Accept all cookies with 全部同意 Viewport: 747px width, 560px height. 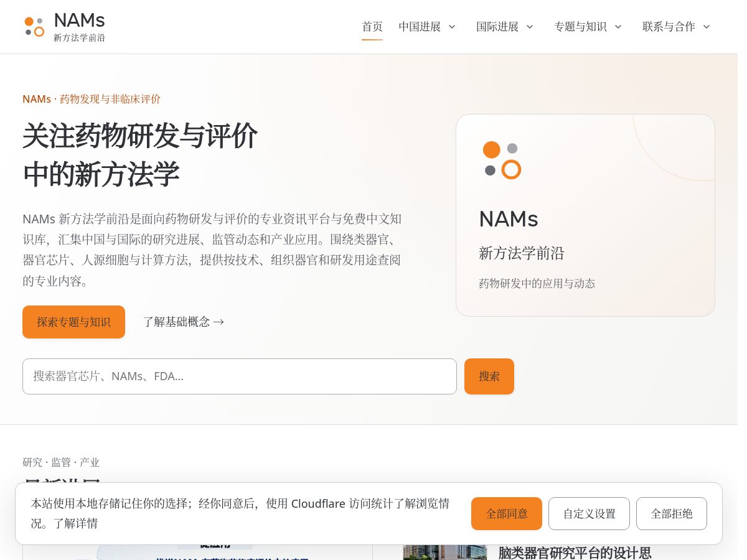pyautogui.click(x=507, y=514)
